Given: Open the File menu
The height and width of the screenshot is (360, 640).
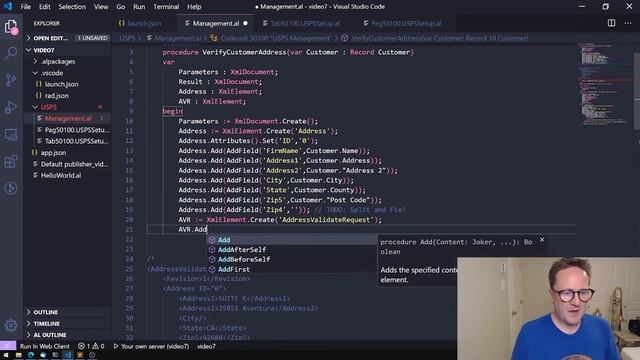Looking at the screenshot, I should [x=26, y=7].
